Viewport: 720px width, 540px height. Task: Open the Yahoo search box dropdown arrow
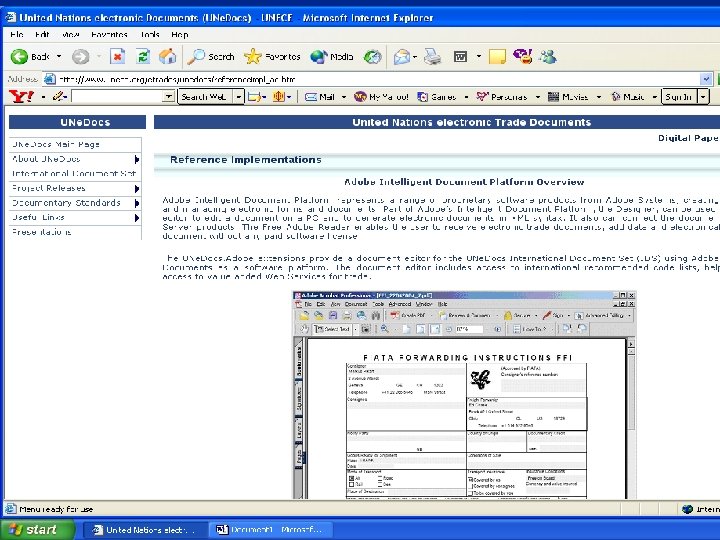169,96
